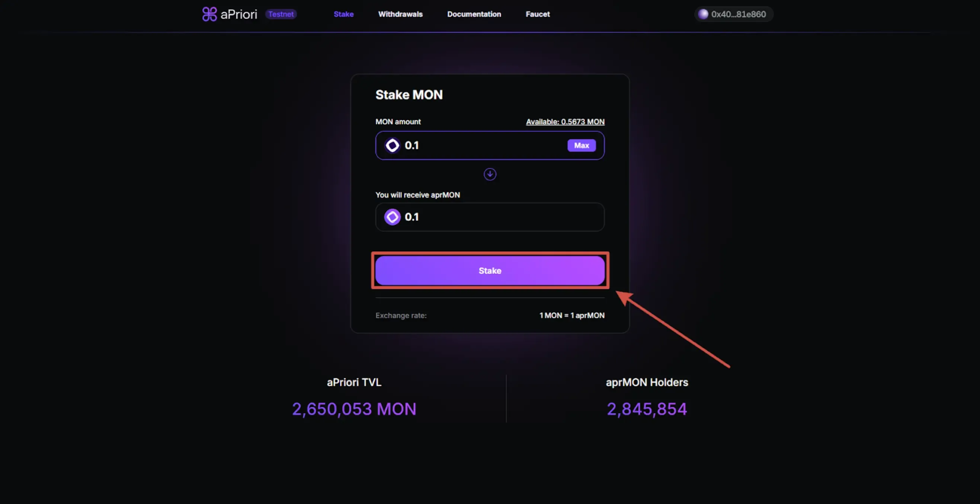Click the aPriori brand name text

tap(238, 15)
